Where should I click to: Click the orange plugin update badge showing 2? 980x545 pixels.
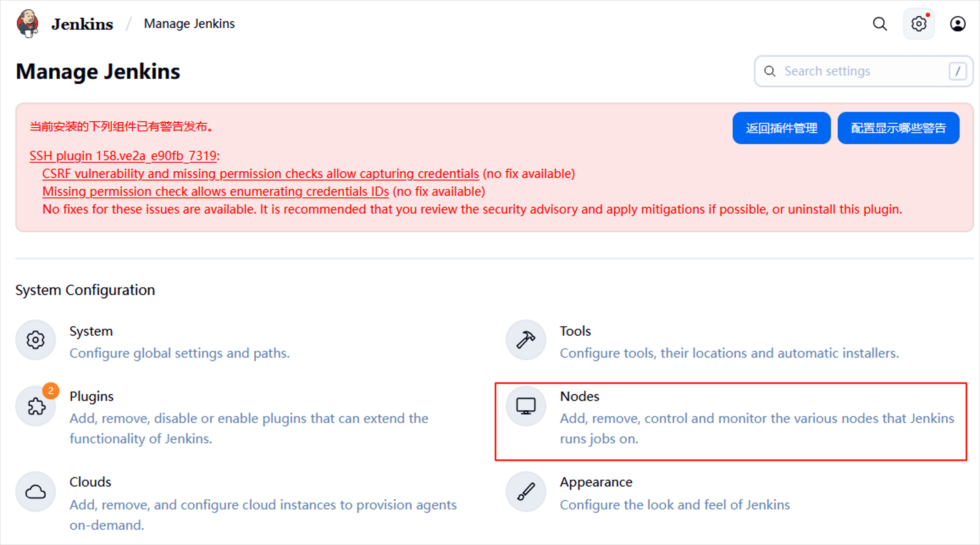(x=51, y=391)
